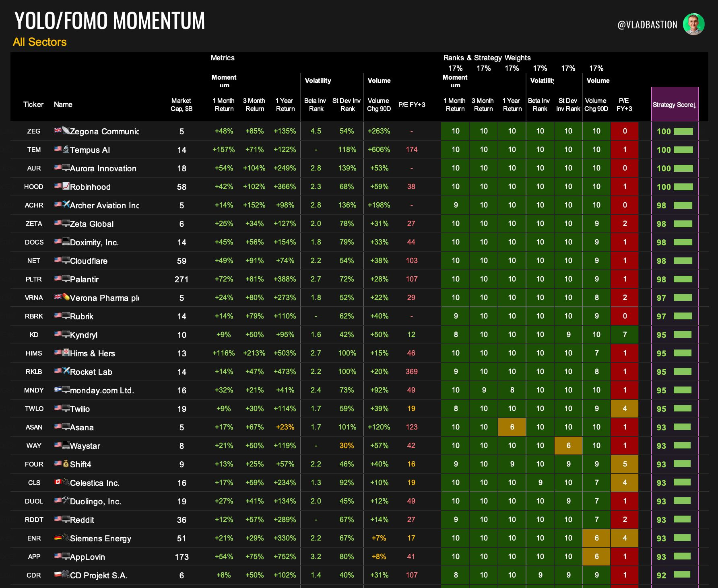Click the Rubrik name cell
The width and height of the screenshot is (718, 588).
click(x=82, y=317)
